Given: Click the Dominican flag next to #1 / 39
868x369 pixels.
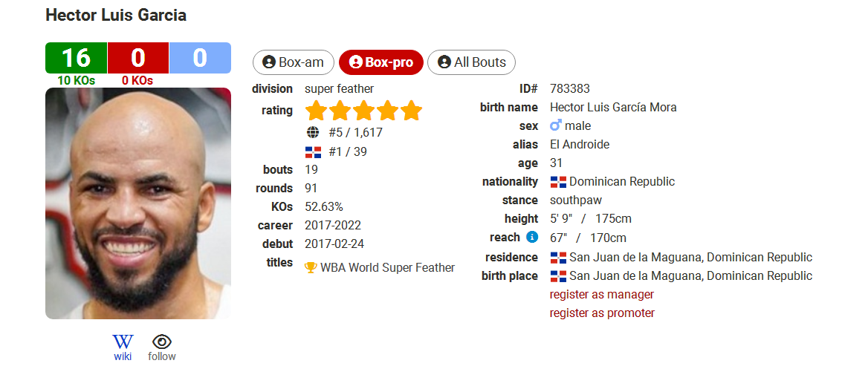Looking at the screenshot, I should pyautogui.click(x=314, y=151).
